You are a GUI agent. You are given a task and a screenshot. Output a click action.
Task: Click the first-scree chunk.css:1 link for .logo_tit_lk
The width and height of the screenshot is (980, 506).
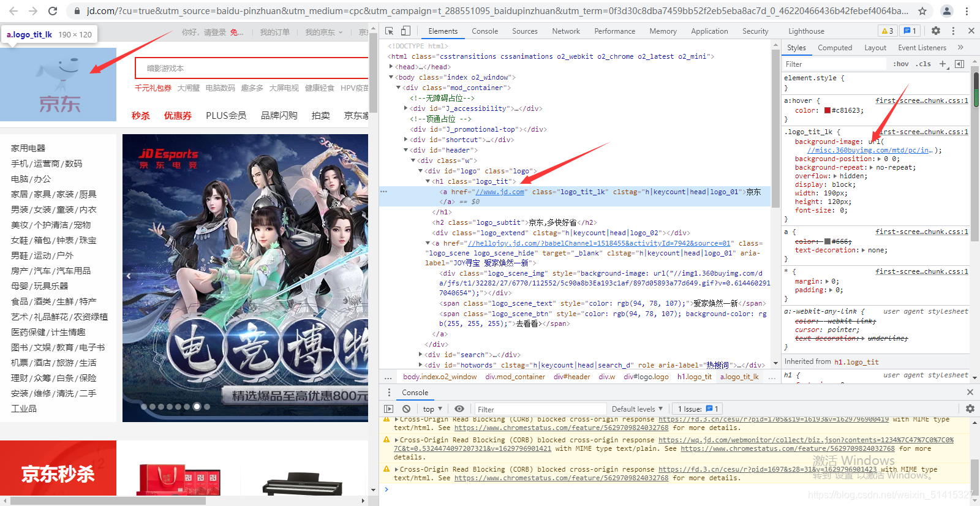click(922, 132)
